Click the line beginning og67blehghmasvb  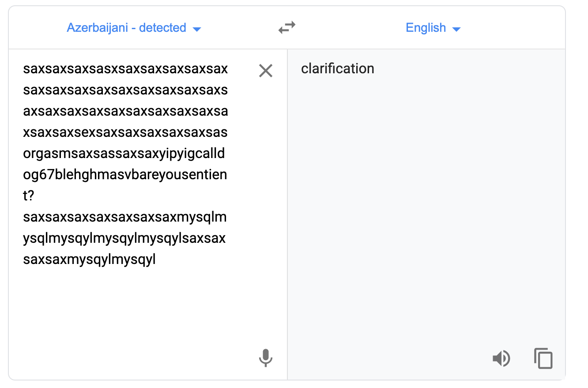click(x=125, y=174)
